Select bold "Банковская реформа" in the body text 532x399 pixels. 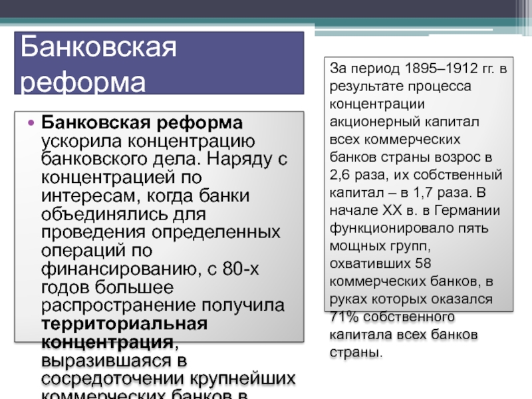click(142, 124)
